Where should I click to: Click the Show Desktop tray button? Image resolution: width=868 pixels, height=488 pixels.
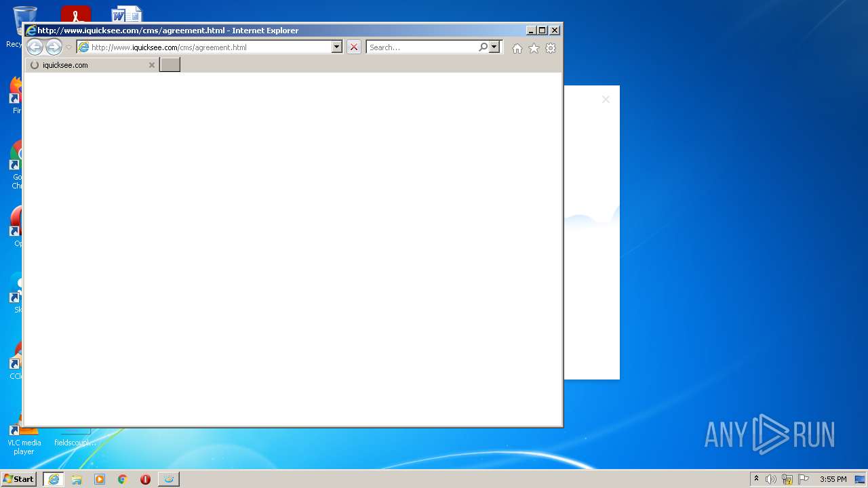861,479
